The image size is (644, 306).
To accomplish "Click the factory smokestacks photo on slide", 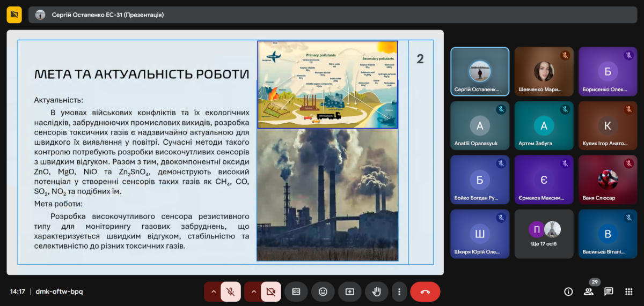I will 327,195.
